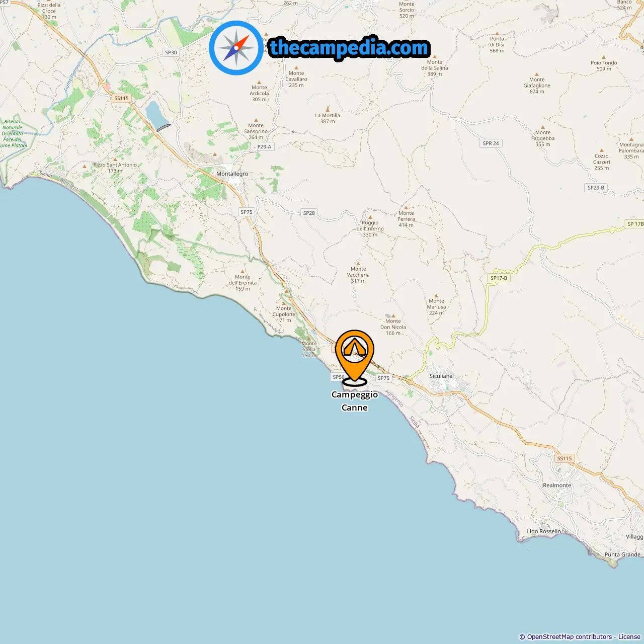644x644 pixels.
Task: Click the SS115 road shield near Realmonte
Action: 565,458
